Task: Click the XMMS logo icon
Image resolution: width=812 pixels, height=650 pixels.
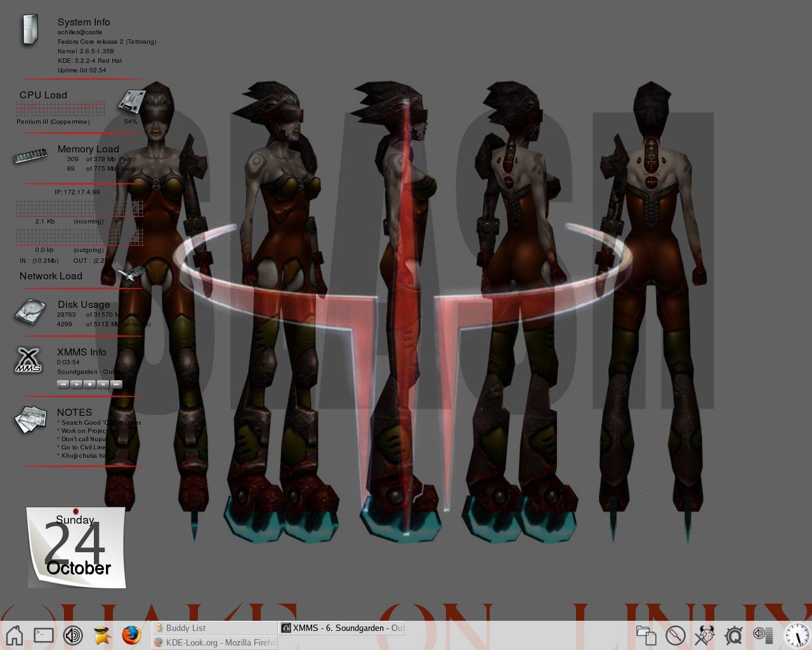Action: click(29, 361)
